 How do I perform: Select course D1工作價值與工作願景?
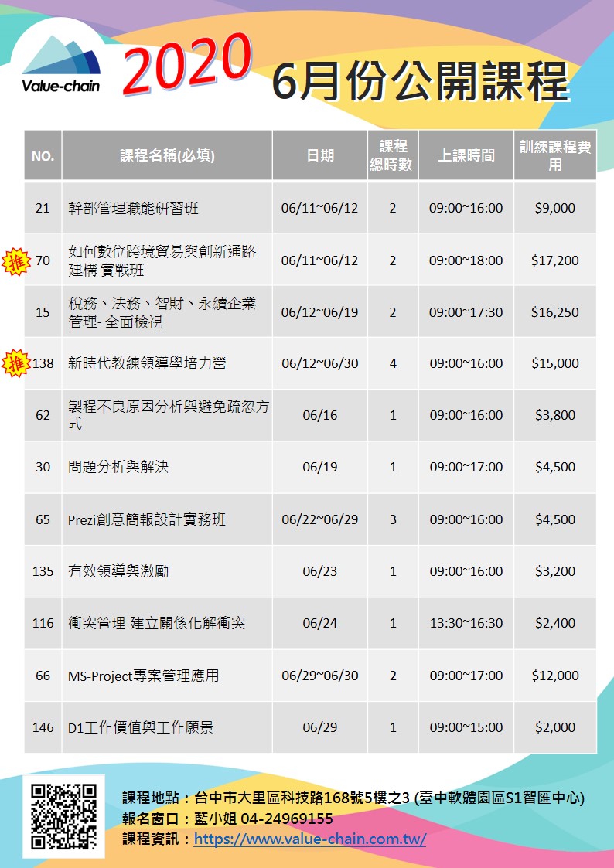140,727
